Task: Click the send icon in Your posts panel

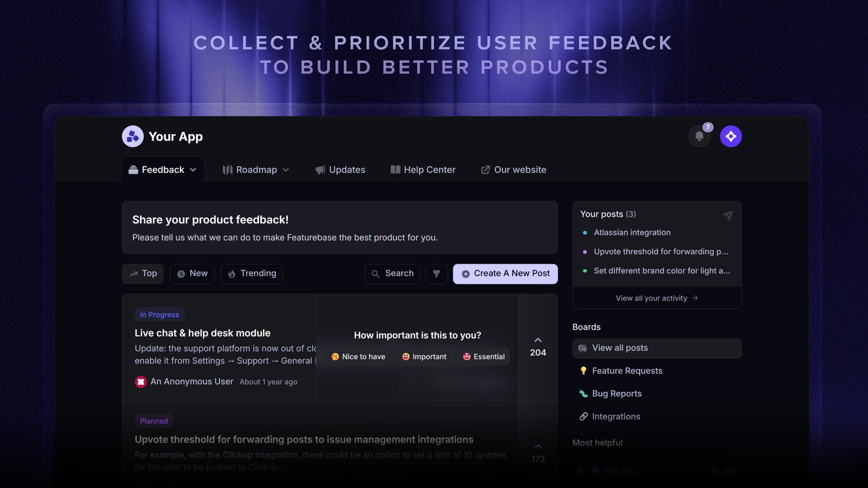Action: coord(727,216)
